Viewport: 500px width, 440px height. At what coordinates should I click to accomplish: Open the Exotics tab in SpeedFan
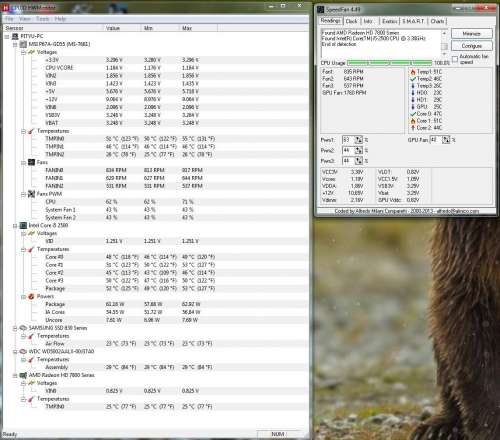389,21
